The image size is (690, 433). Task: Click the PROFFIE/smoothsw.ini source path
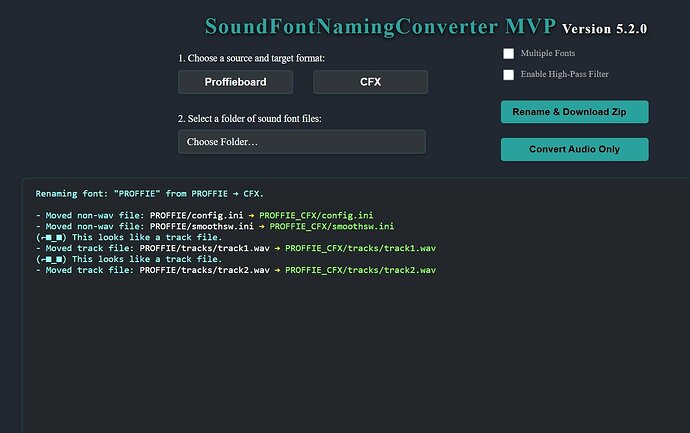202,226
